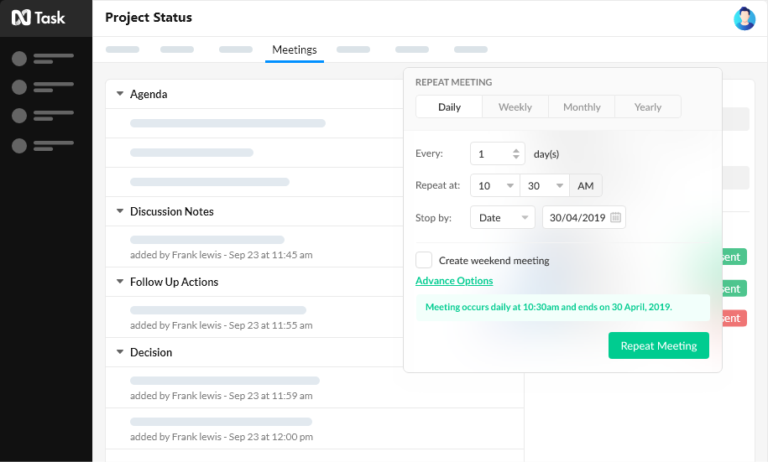This screenshot has width=768, height=462.
Task: Open the Meetings tab
Action: 294,49
